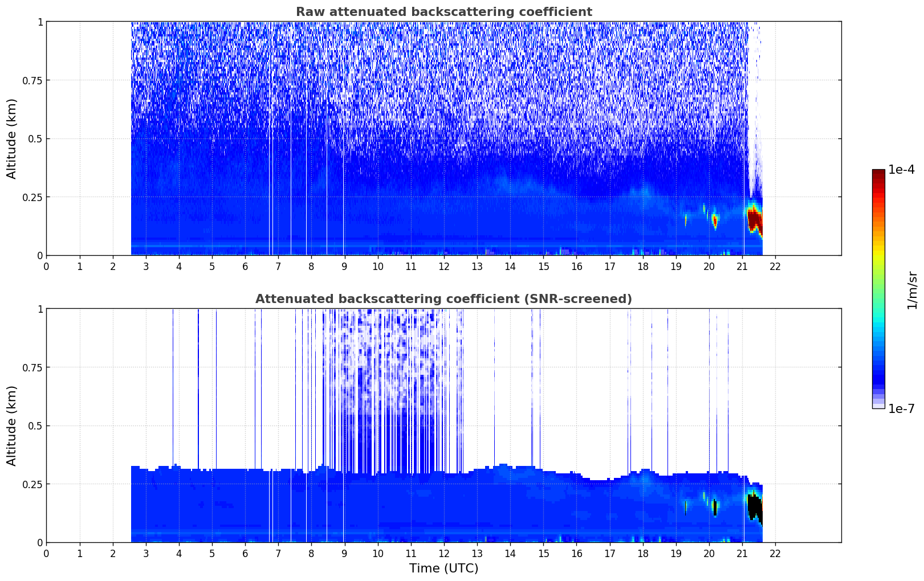The image size is (924, 581).
Task: Click 'Altitude (km)' label of raw plot
Action: click(12, 138)
